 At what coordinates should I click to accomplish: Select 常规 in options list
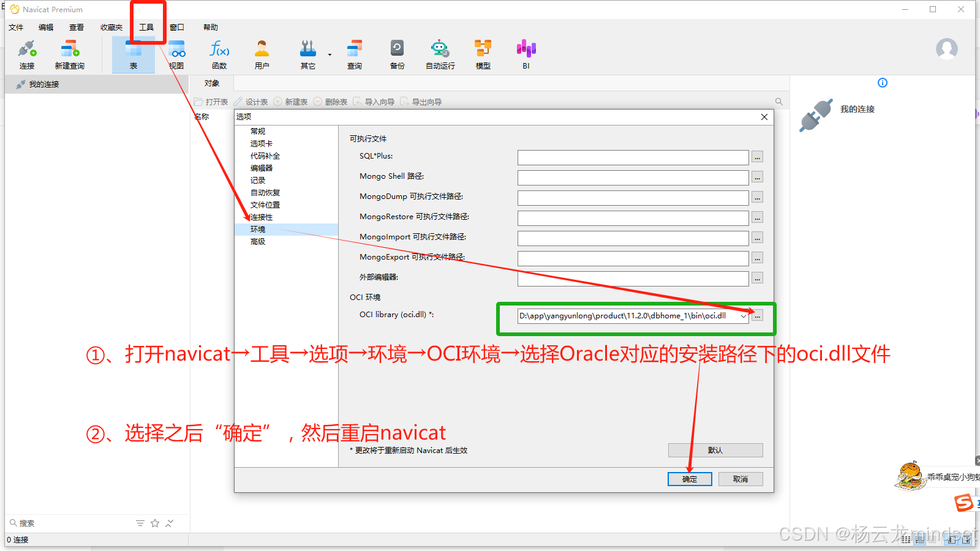pos(258,132)
